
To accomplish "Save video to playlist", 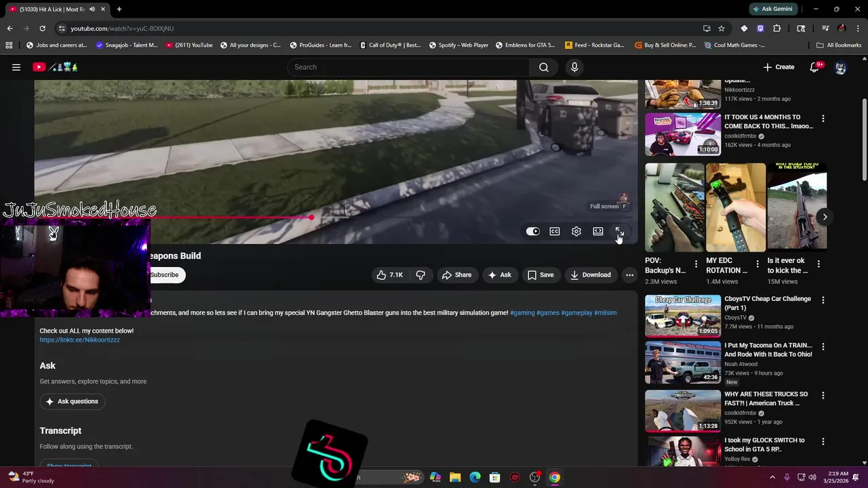I will pos(540,275).
